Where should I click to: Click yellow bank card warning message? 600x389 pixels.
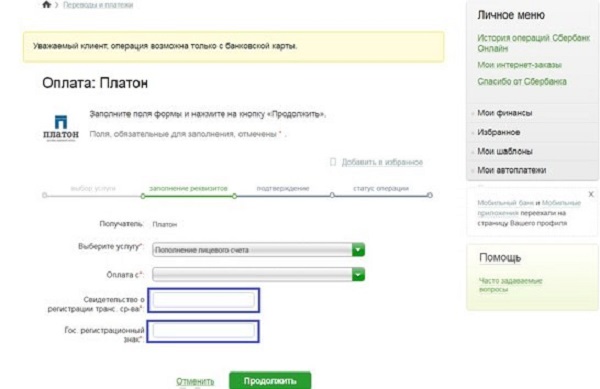point(233,47)
